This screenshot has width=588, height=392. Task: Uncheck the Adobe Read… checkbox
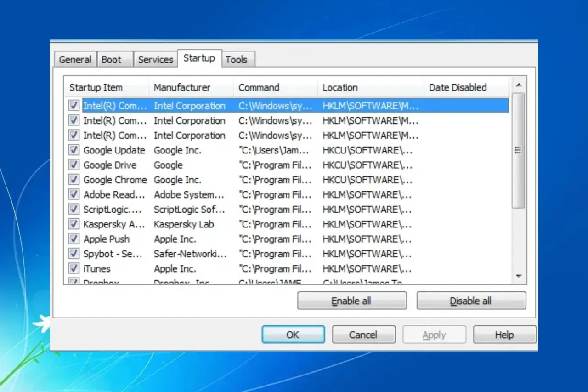(74, 194)
